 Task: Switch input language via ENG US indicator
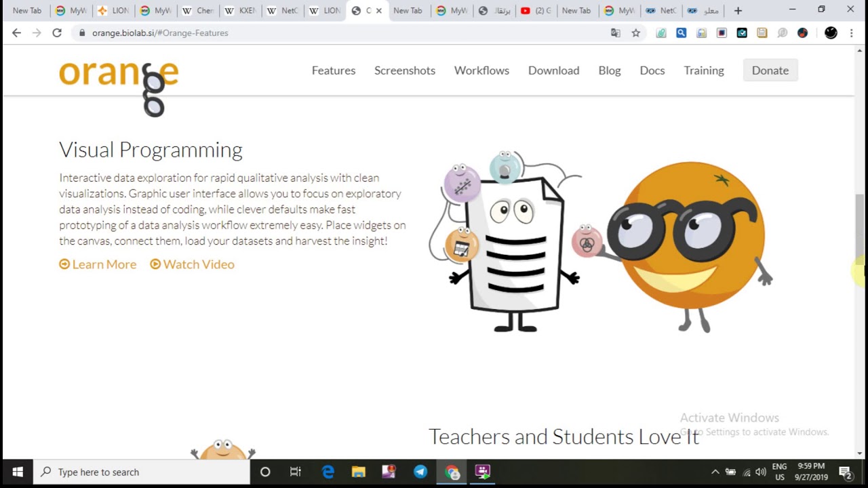[x=779, y=472]
